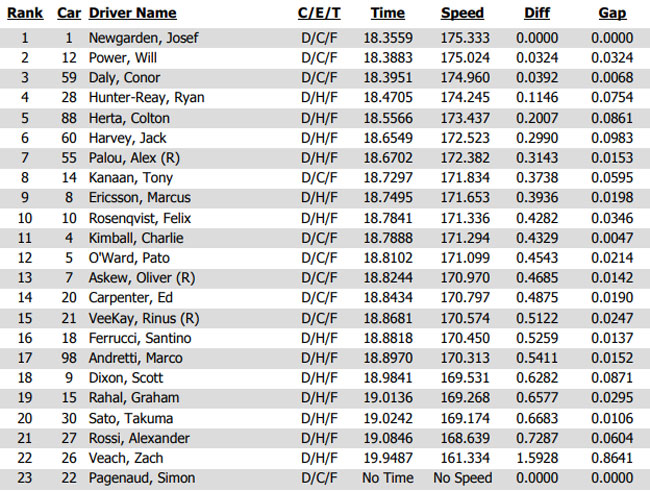Select Sato, Takuma driver name
The height and width of the screenshot is (491, 650).
[131, 418]
